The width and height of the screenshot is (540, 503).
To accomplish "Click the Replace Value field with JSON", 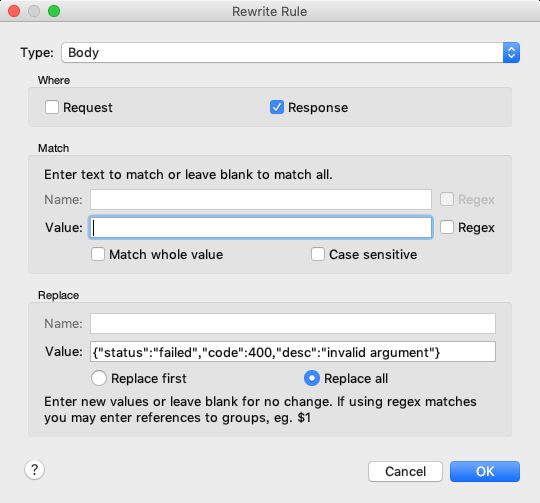I will [x=293, y=352].
